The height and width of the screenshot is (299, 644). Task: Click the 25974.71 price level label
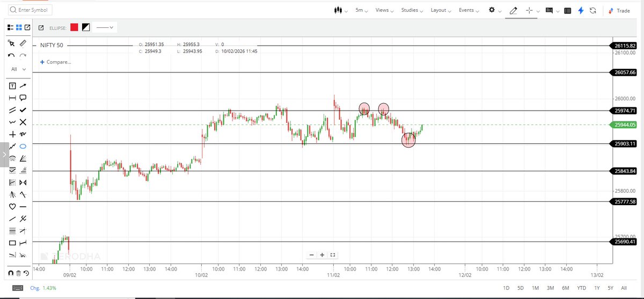(x=623, y=111)
